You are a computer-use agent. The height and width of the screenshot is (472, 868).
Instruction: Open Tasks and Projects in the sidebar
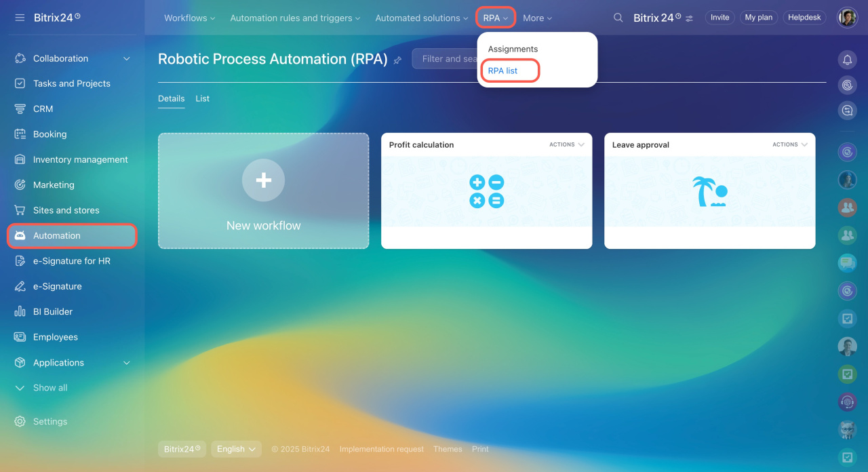point(72,83)
